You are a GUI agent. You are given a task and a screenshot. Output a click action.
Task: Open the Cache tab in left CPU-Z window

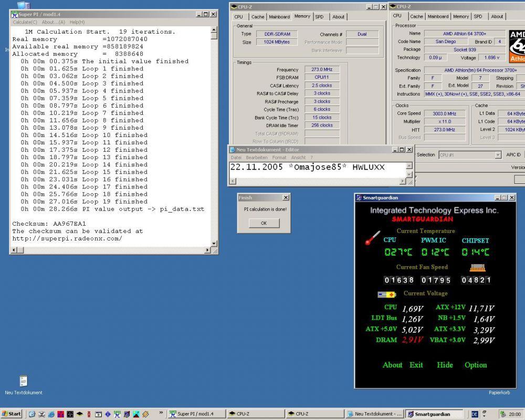point(257,17)
